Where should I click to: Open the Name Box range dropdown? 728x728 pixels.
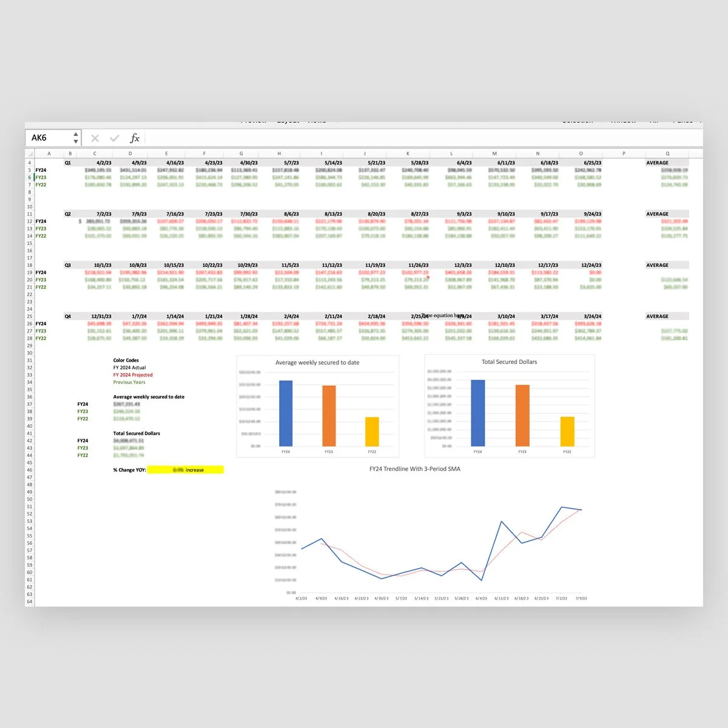(x=75, y=138)
